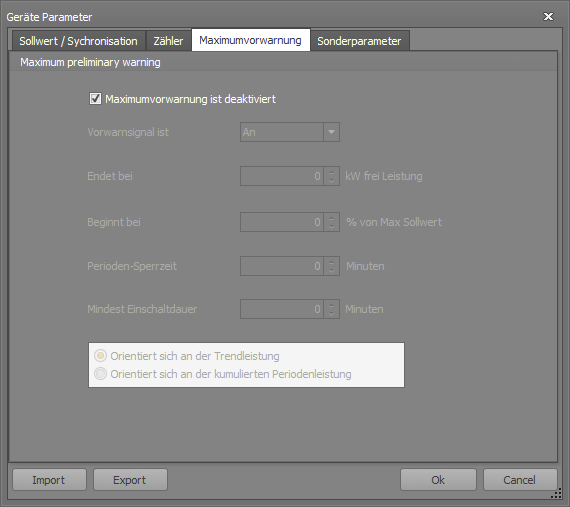
Task: Click the Maximum preliminary warning heading
Action: pyautogui.click(x=90, y=62)
